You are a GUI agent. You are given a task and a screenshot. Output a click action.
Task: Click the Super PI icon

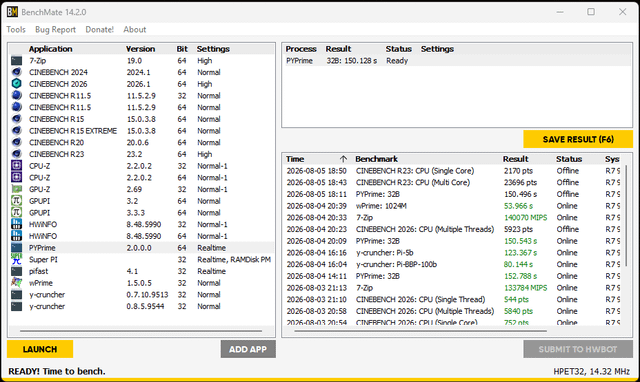[16, 260]
